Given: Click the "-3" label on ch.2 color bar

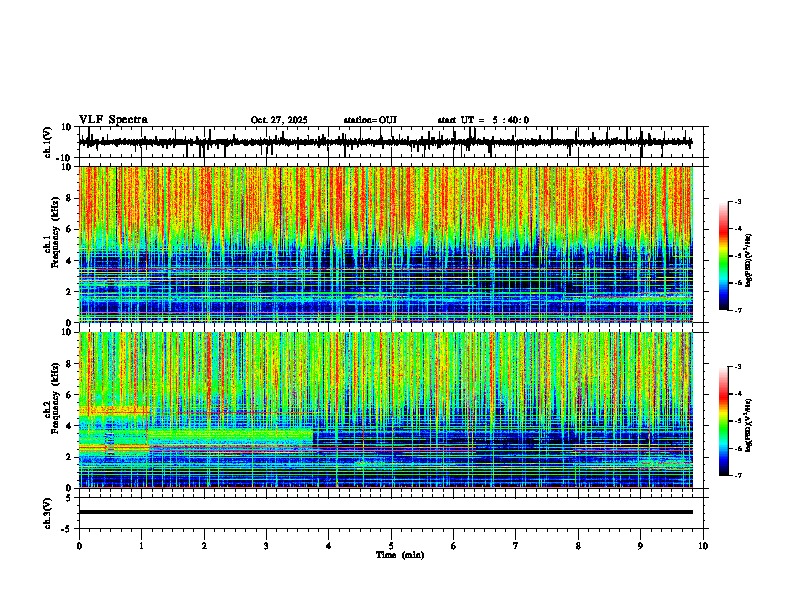Looking at the screenshot, I should 737,367.
